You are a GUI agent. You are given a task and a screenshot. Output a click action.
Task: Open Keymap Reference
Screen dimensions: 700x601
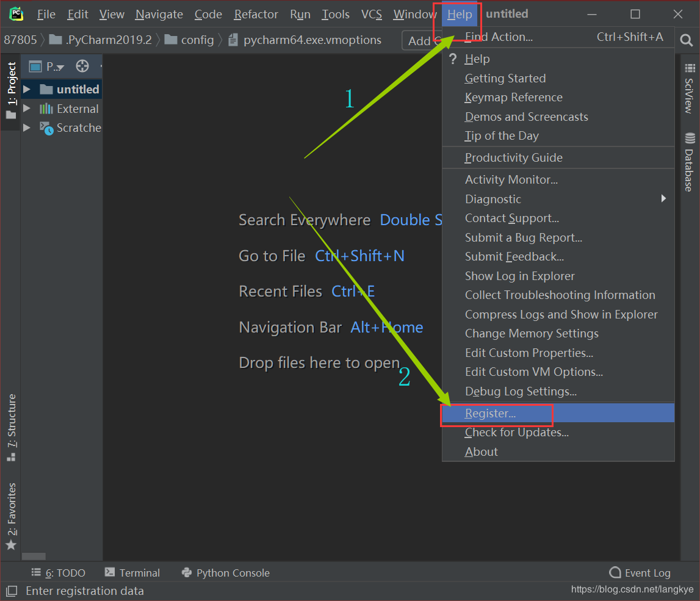pyautogui.click(x=558, y=97)
